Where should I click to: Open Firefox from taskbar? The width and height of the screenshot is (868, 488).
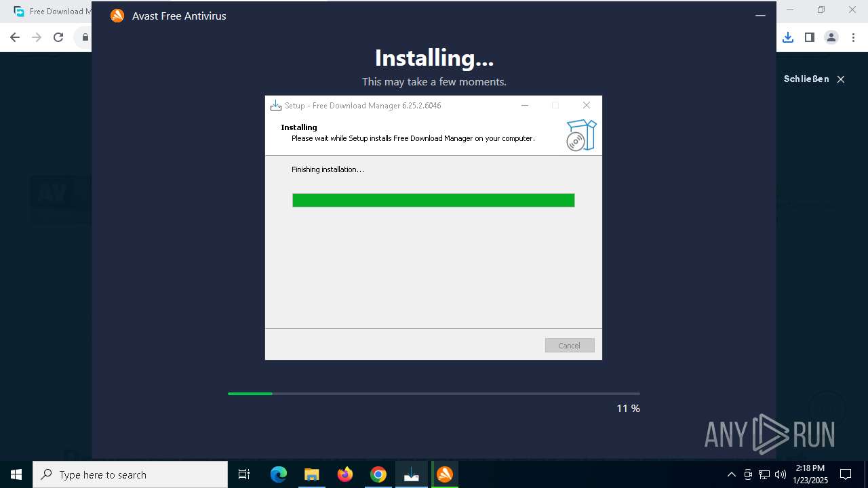click(x=345, y=474)
